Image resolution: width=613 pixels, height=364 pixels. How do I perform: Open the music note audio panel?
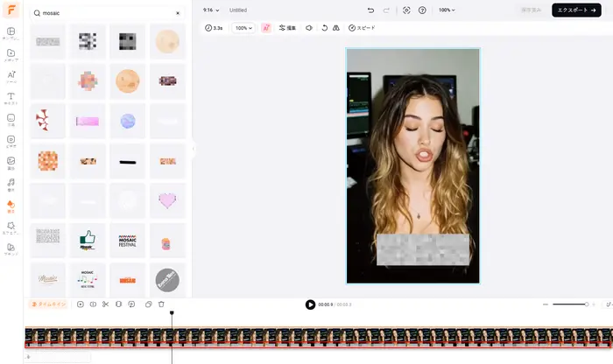(x=11, y=183)
